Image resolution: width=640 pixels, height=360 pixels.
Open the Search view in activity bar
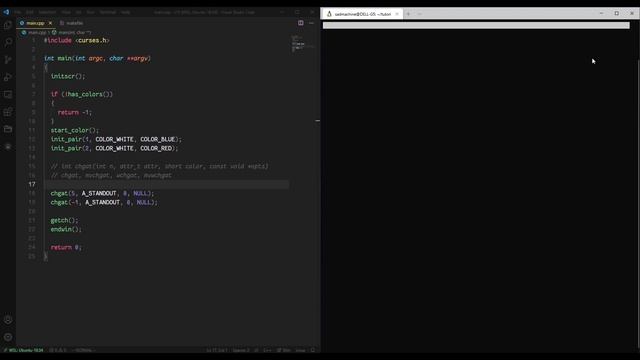8,42
